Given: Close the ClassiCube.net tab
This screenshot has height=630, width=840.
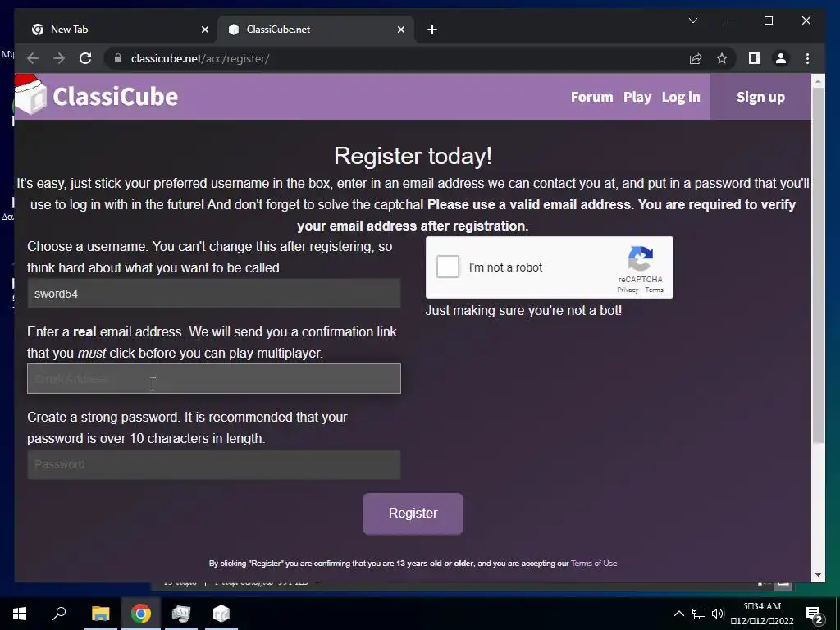Looking at the screenshot, I should (400, 30).
